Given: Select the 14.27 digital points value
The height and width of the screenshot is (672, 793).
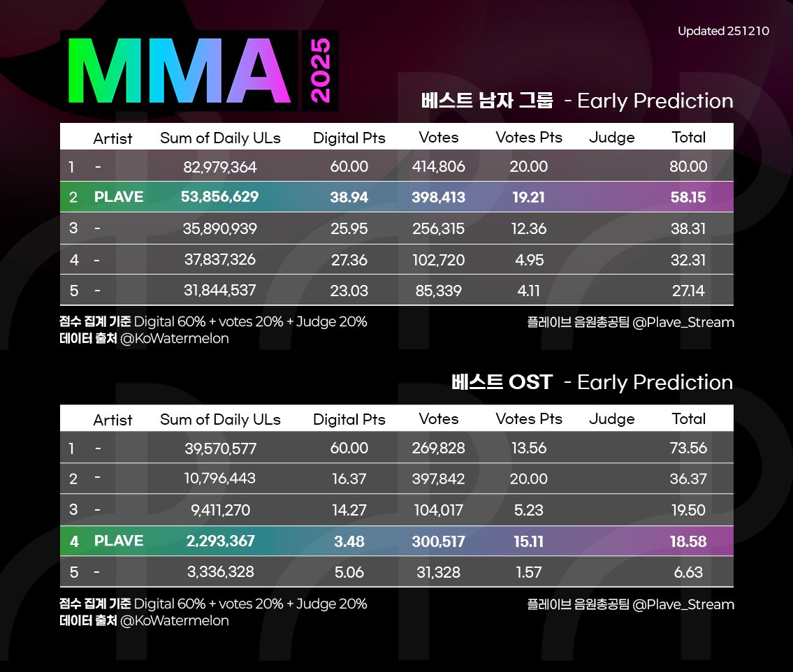Looking at the screenshot, I should 349,510.
